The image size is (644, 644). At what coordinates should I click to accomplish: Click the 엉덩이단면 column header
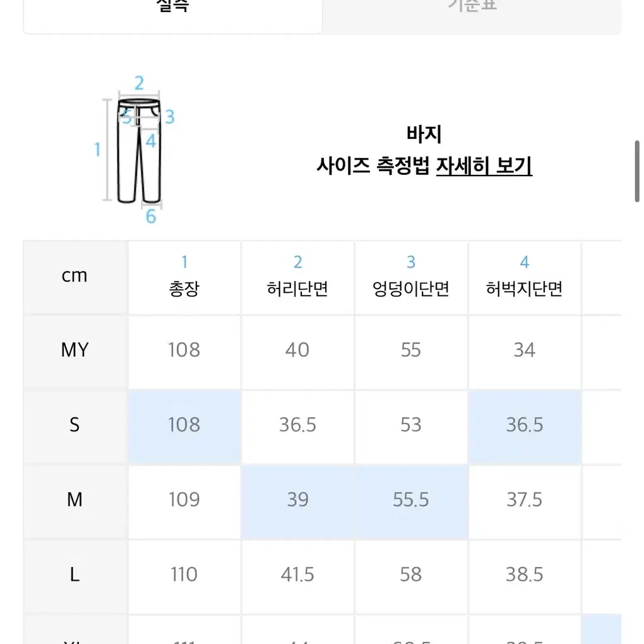[411, 278]
